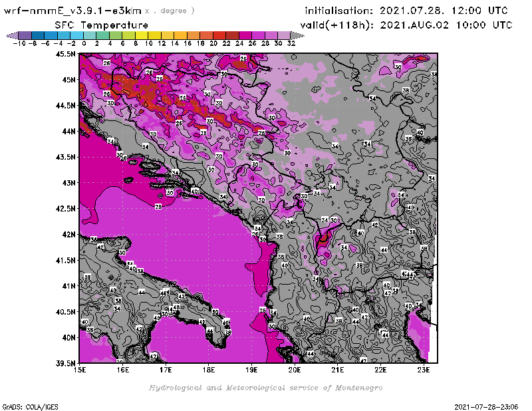Viewport: 532px width, 411px height.
Task: Click the 41.5N latitude label
Action: [x=66, y=260]
